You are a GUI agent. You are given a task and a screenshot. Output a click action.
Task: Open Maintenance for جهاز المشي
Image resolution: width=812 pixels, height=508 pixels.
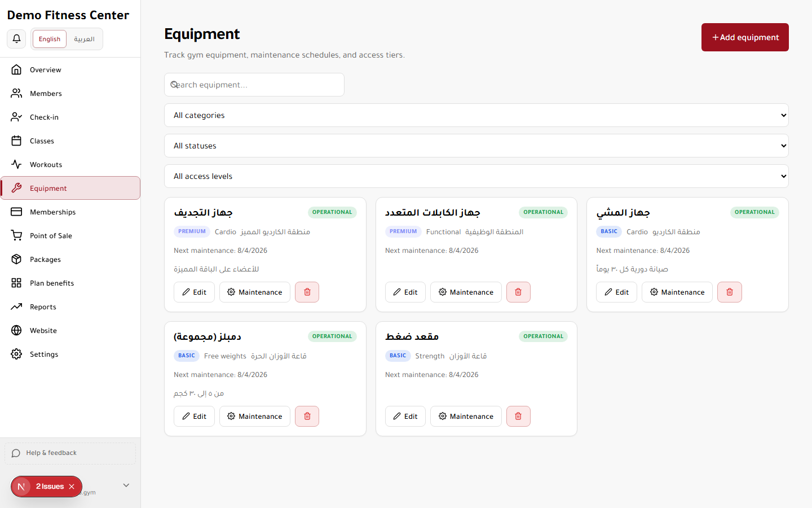click(677, 292)
